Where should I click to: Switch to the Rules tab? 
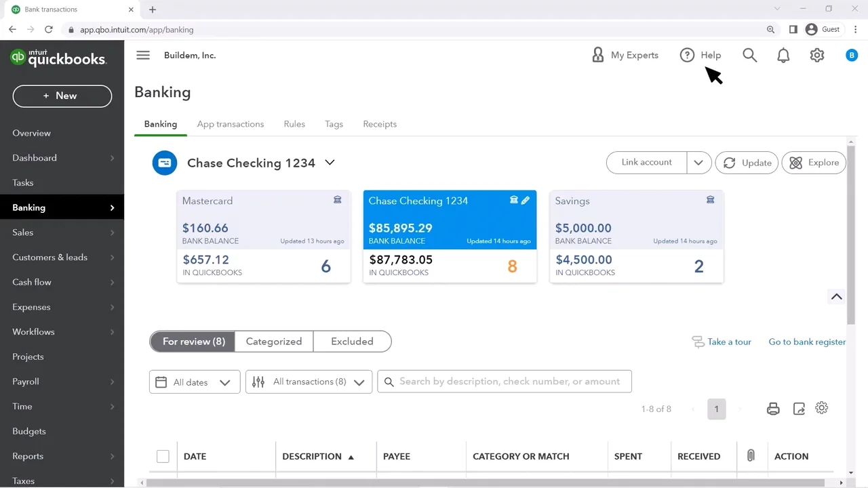[x=294, y=124]
